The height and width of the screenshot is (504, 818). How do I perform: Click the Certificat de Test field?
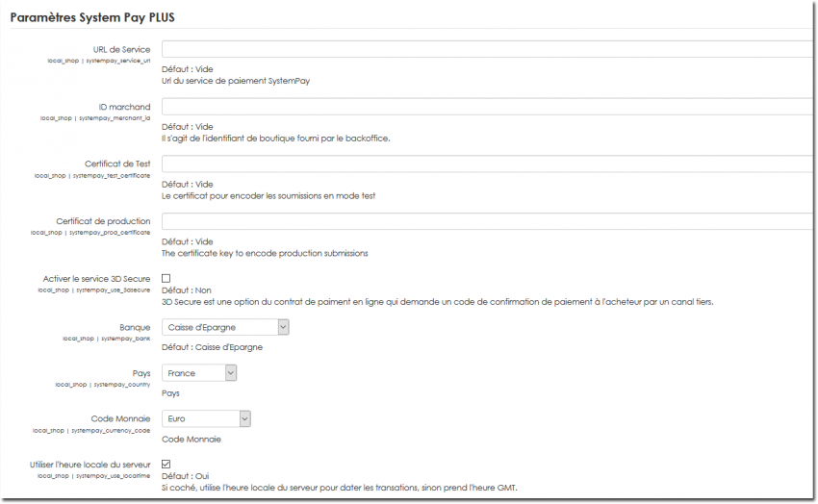coord(486,164)
